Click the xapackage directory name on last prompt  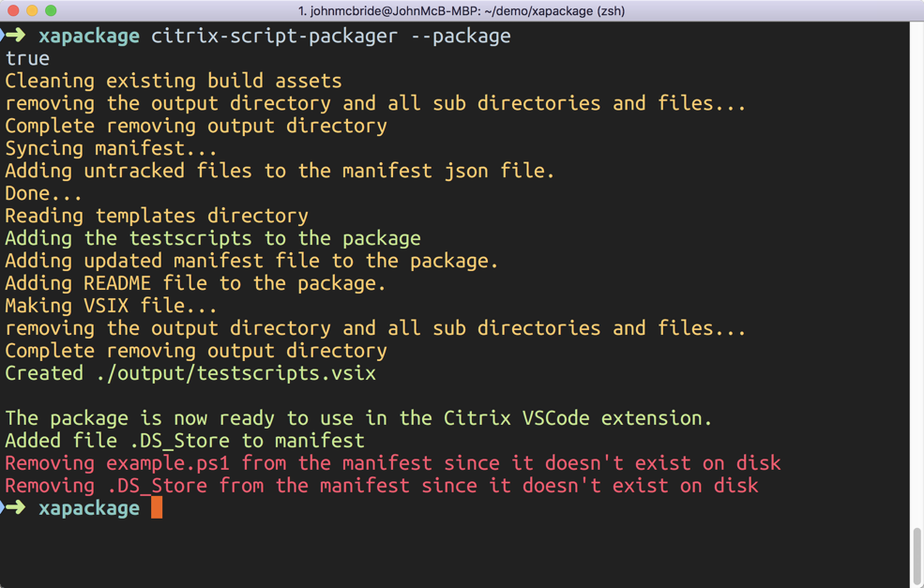89,508
